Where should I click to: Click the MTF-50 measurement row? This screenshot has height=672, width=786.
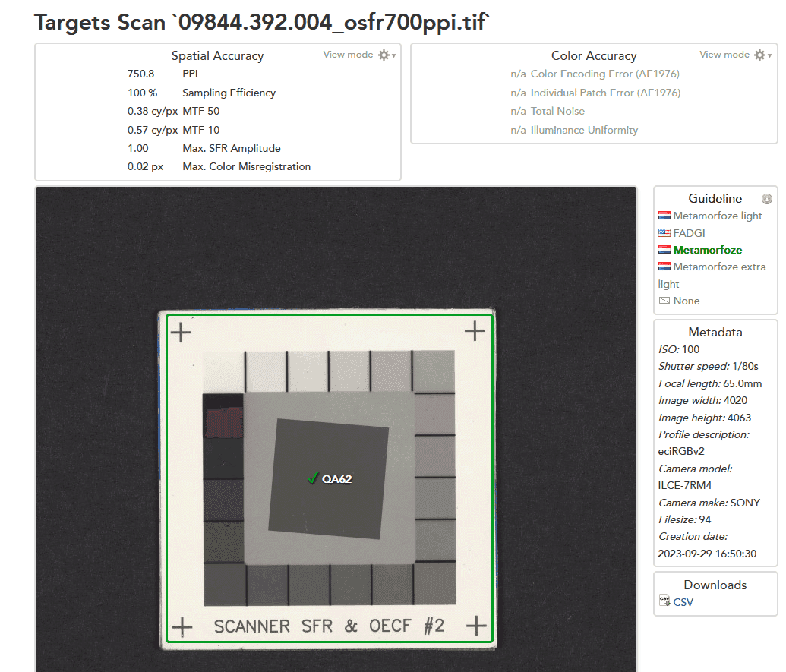(200, 112)
